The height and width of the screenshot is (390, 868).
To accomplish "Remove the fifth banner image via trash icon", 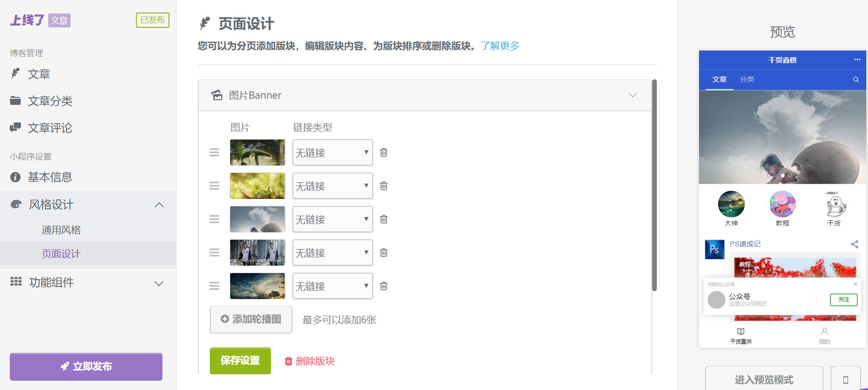I will click(384, 286).
